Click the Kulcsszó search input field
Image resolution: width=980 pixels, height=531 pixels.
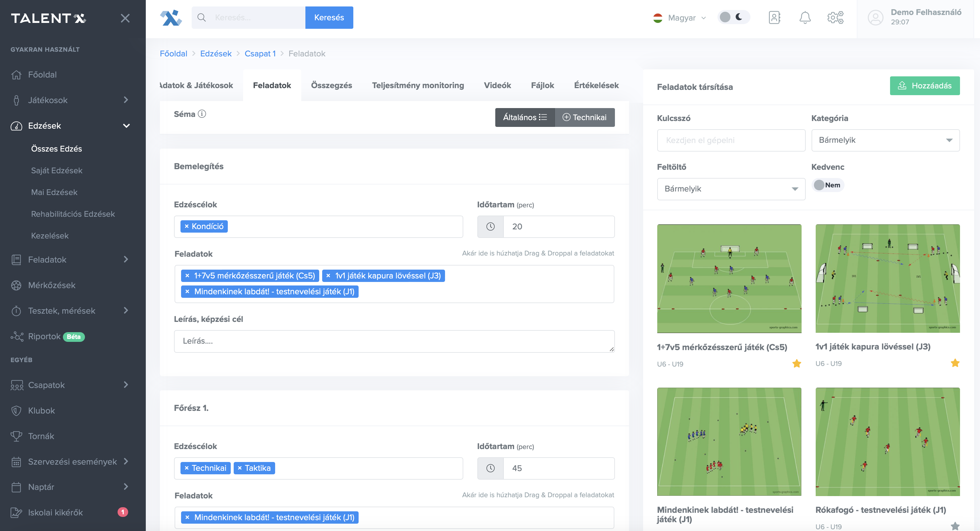pos(730,140)
